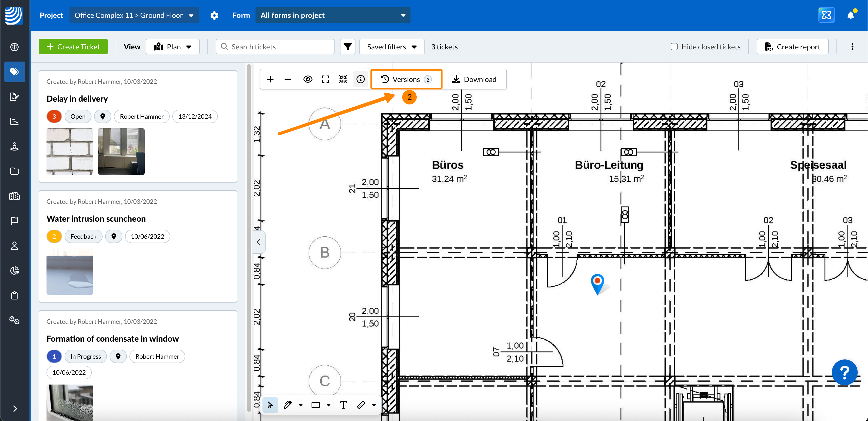This screenshot has width=868, height=421.
Task: Select the ruler measurement tool
Action: pos(361,405)
